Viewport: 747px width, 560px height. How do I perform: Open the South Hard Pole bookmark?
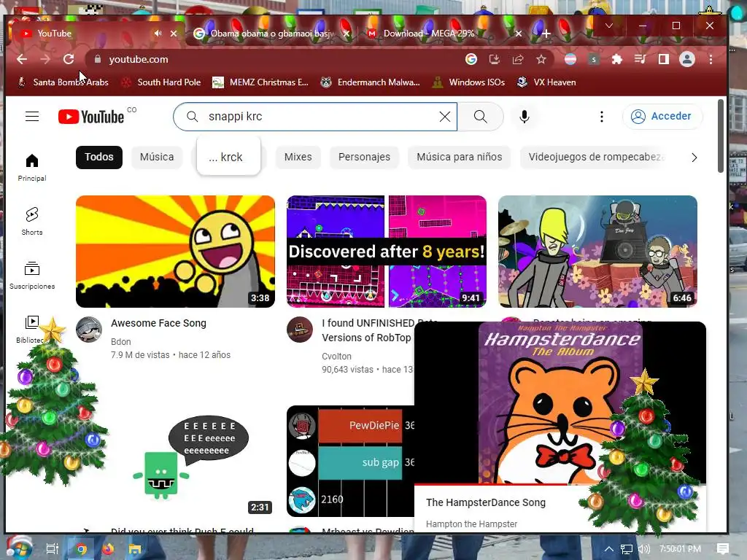click(161, 82)
